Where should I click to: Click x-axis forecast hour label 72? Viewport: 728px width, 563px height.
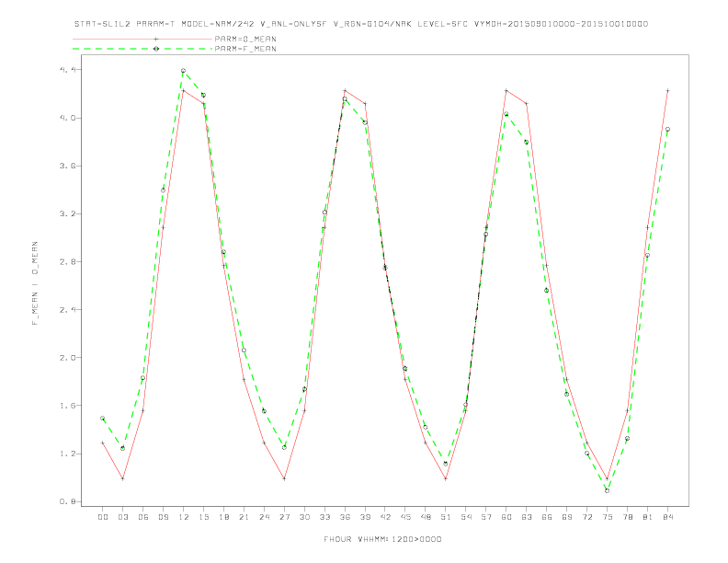tap(587, 517)
